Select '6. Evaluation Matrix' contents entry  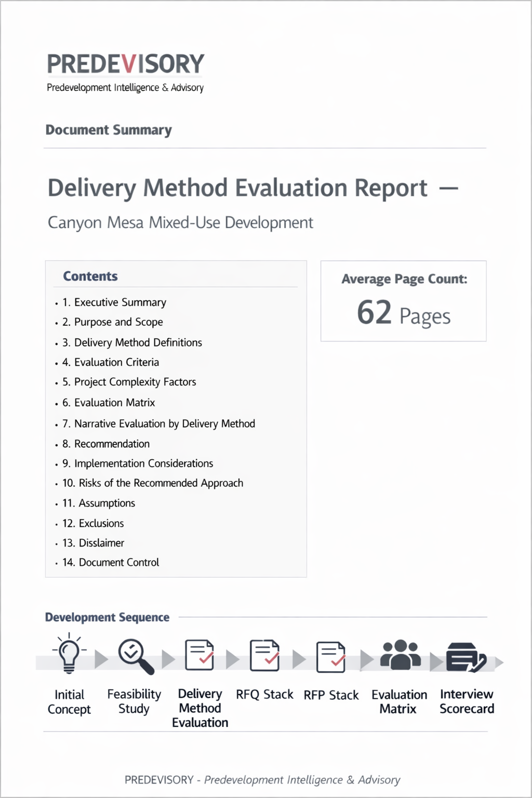point(109,403)
